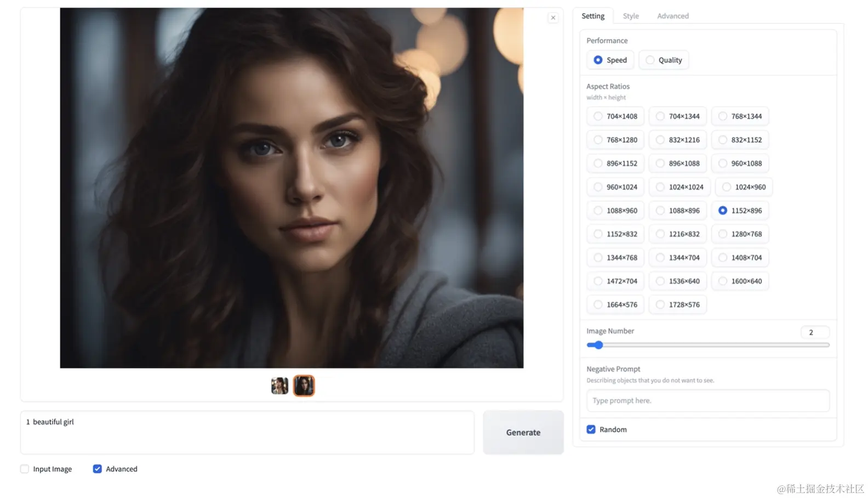The height and width of the screenshot is (498, 868).
Task: Enable the Input Image checkbox
Action: point(25,469)
